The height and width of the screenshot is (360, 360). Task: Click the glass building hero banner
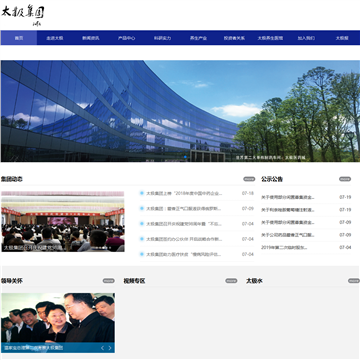[x=180, y=111]
